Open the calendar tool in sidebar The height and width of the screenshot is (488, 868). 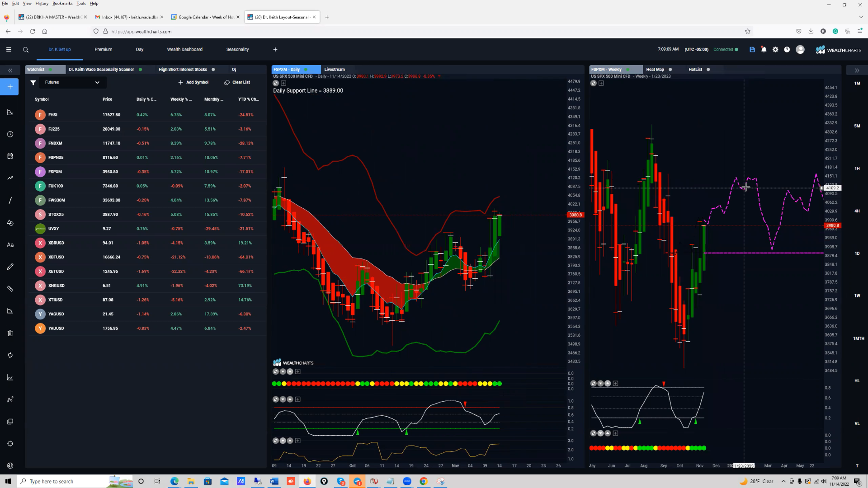click(10, 156)
